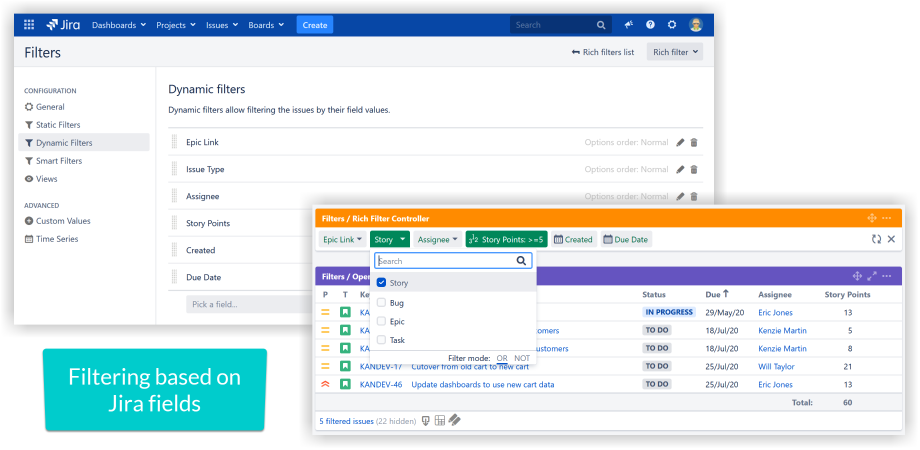920x450 pixels.
Task: Expand the Assignee filter dropdown
Action: click(x=437, y=239)
